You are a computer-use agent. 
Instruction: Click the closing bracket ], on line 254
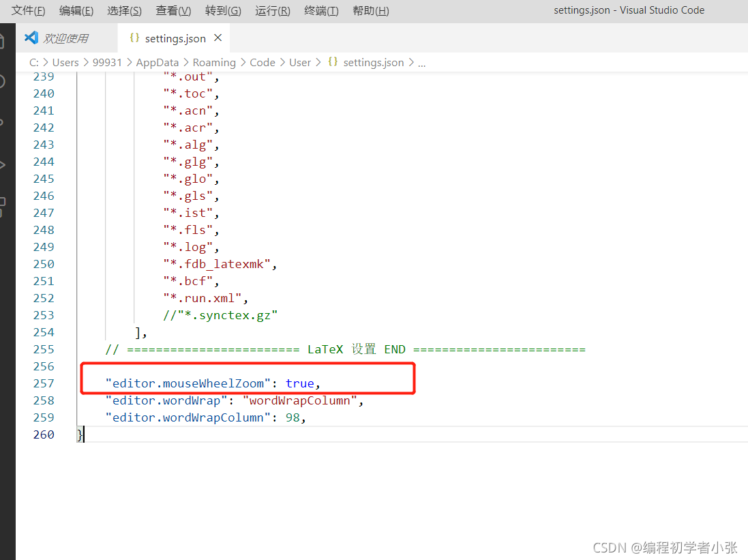(140, 333)
